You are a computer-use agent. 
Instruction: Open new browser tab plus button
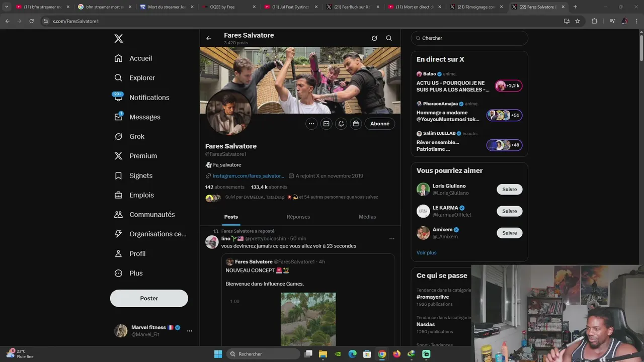point(575,7)
